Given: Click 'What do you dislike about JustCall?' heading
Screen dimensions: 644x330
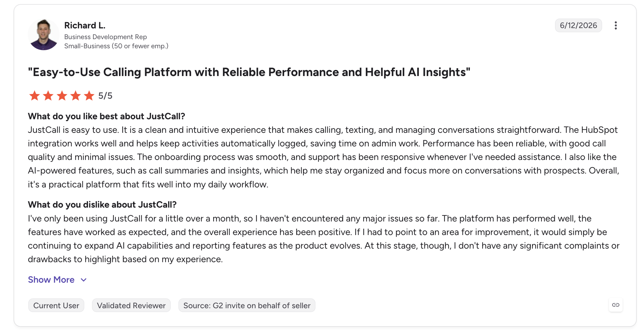Looking at the screenshot, I should coord(102,205).
